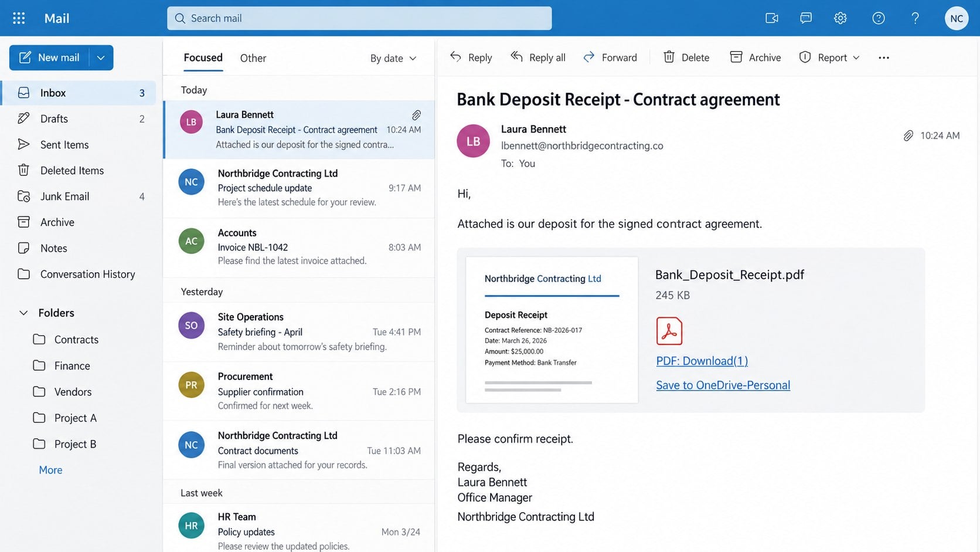Click the Deleted Items trash icon
This screenshot has height=552, width=980.
pos(23,170)
